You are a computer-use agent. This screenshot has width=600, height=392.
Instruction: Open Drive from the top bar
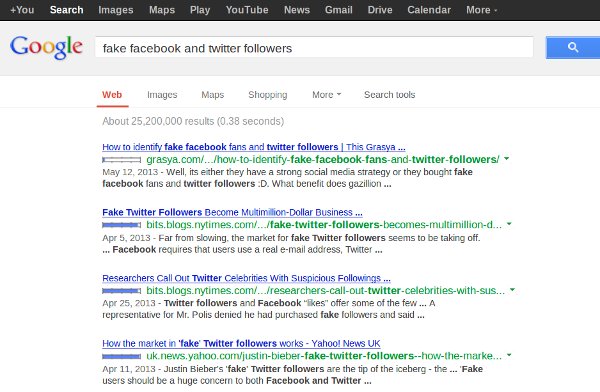coord(380,10)
